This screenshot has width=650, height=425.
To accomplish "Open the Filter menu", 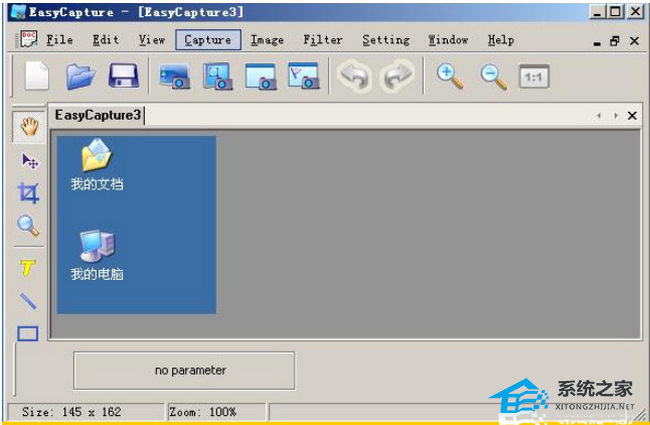I will (323, 40).
